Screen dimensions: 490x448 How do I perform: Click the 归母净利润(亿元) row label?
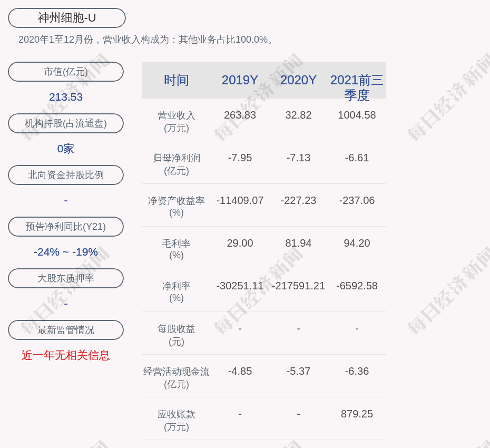click(x=177, y=164)
